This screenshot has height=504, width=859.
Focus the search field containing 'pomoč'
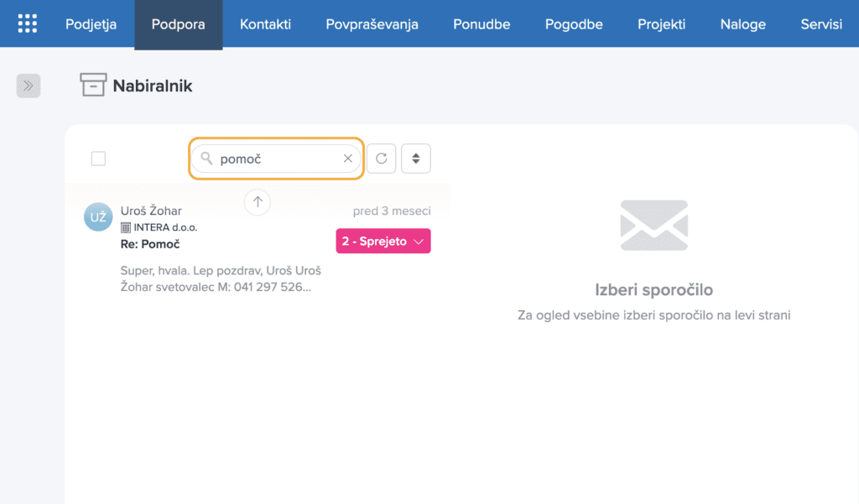tap(277, 158)
